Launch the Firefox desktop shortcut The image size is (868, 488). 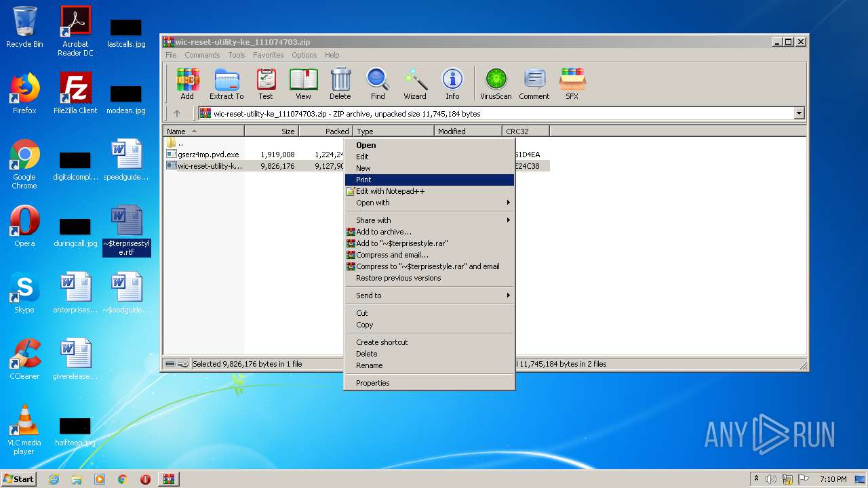pos(24,94)
